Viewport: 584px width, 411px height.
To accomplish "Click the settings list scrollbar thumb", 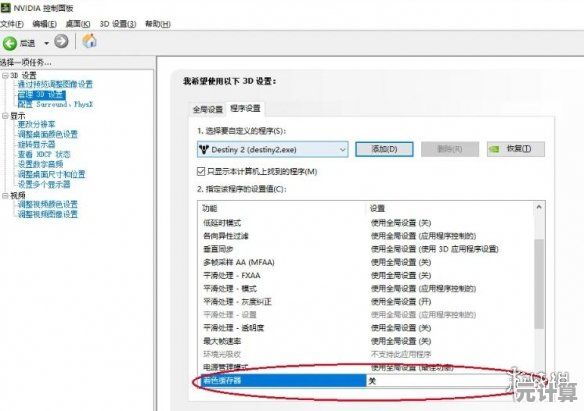I will 539,284.
